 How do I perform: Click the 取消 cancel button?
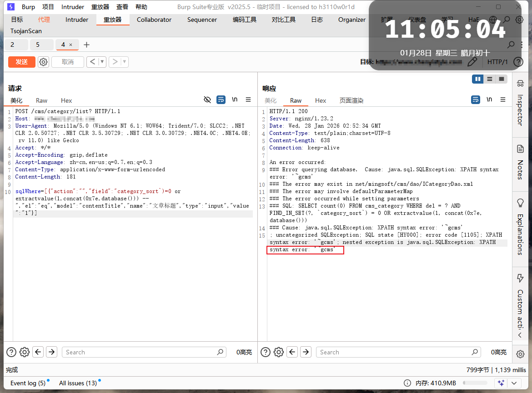[67, 62]
